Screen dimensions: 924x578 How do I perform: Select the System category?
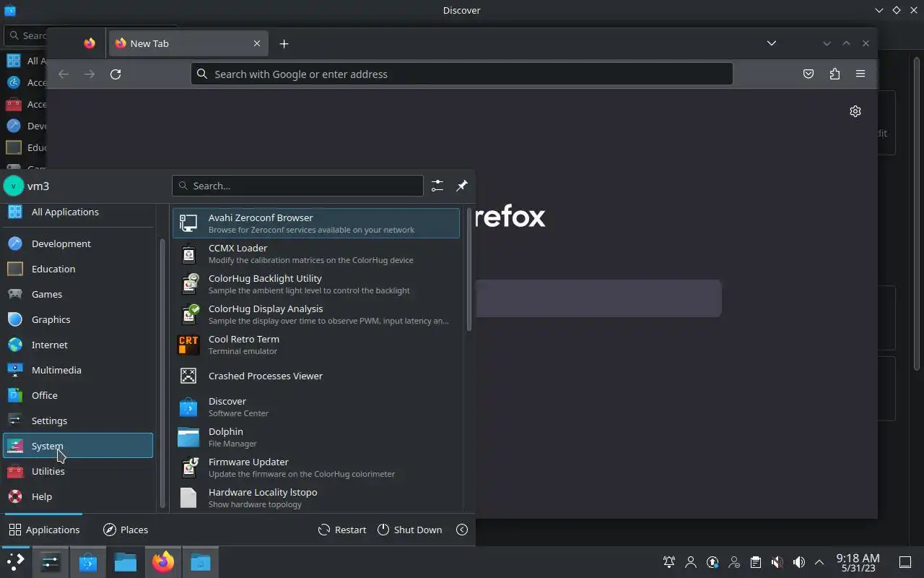[x=78, y=446]
